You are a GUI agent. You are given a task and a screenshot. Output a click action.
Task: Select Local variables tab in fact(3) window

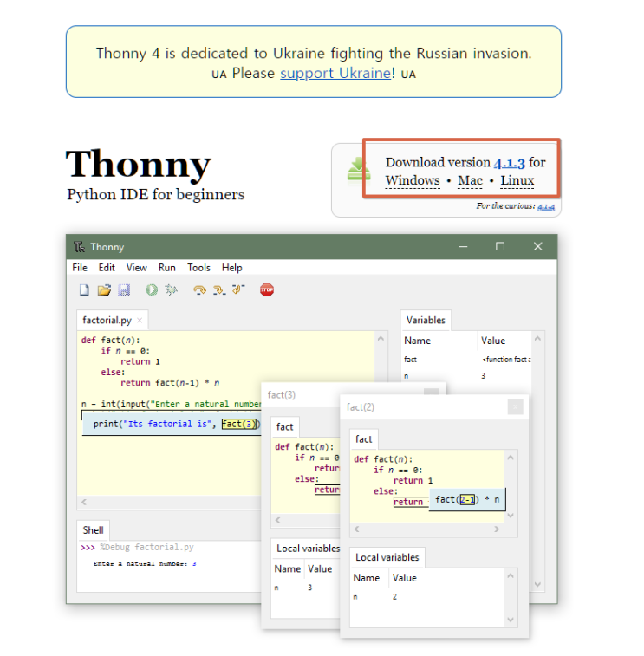pos(308,549)
